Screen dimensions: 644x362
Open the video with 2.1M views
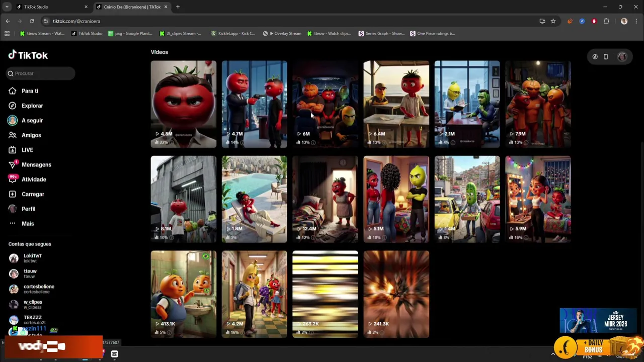pyautogui.click(x=467, y=104)
